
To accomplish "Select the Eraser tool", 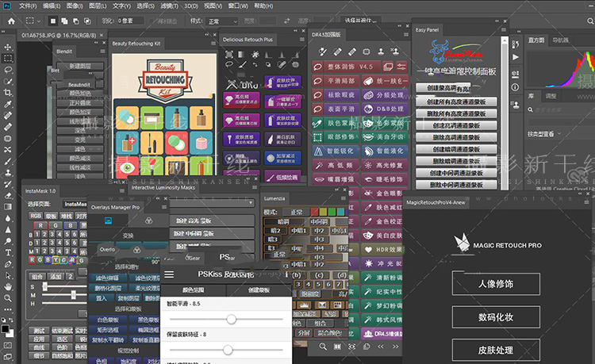I will [8, 195].
